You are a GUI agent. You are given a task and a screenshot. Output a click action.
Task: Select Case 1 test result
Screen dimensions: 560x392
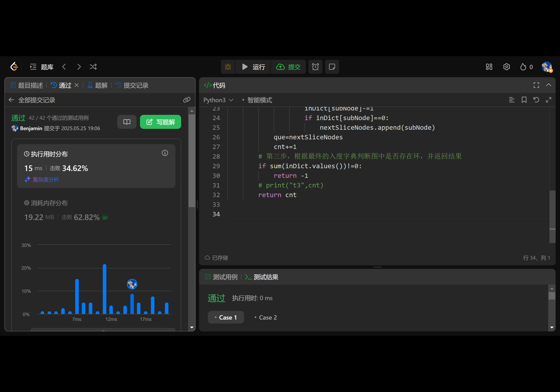[226, 317]
